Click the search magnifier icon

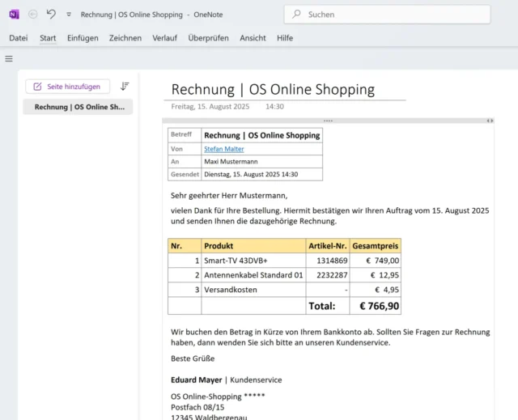pyautogui.click(x=297, y=15)
